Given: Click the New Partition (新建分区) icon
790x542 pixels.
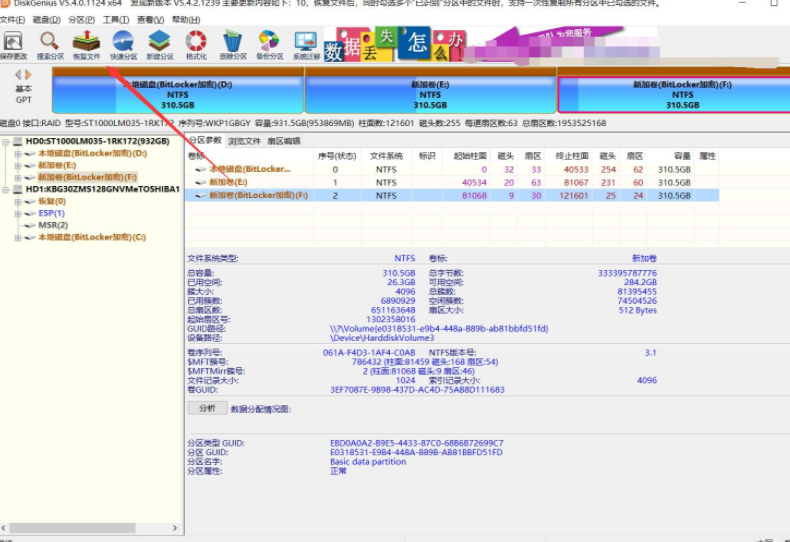Looking at the screenshot, I should tap(160, 44).
